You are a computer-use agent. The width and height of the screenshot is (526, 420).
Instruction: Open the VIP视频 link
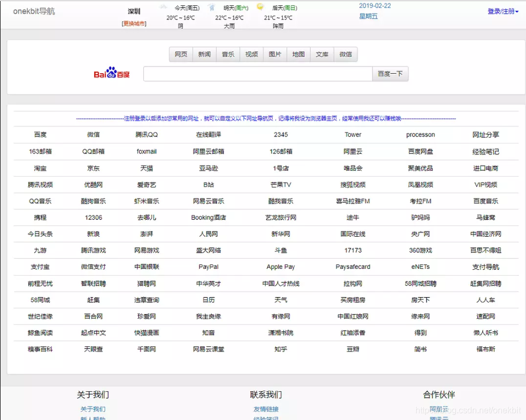pos(486,184)
